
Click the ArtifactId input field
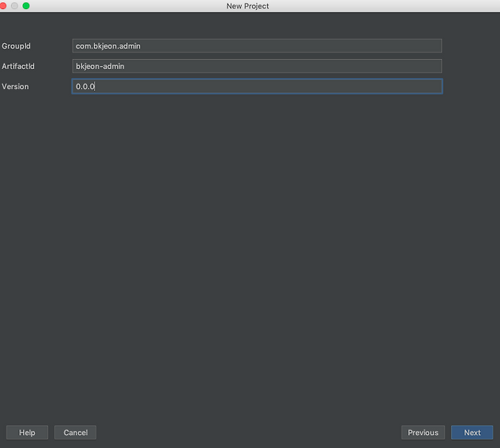[257, 66]
